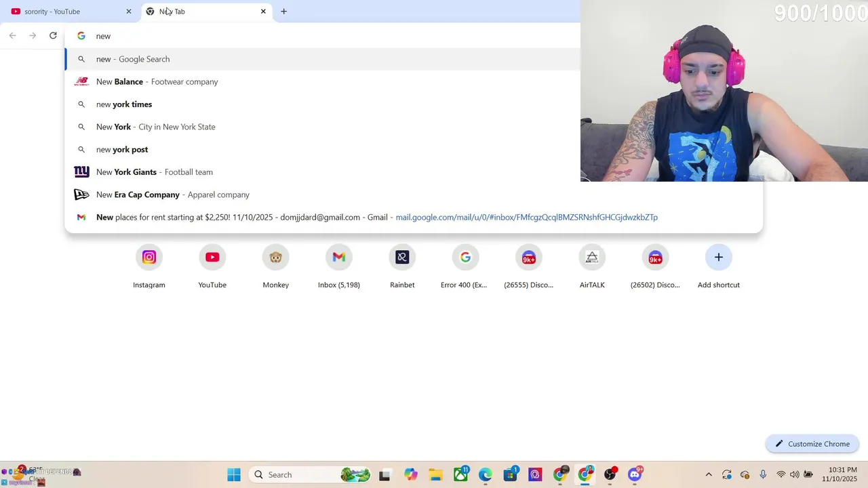The width and height of the screenshot is (868, 488).
Task: Switch to the active Chrome profile window
Action: coord(585,474)
